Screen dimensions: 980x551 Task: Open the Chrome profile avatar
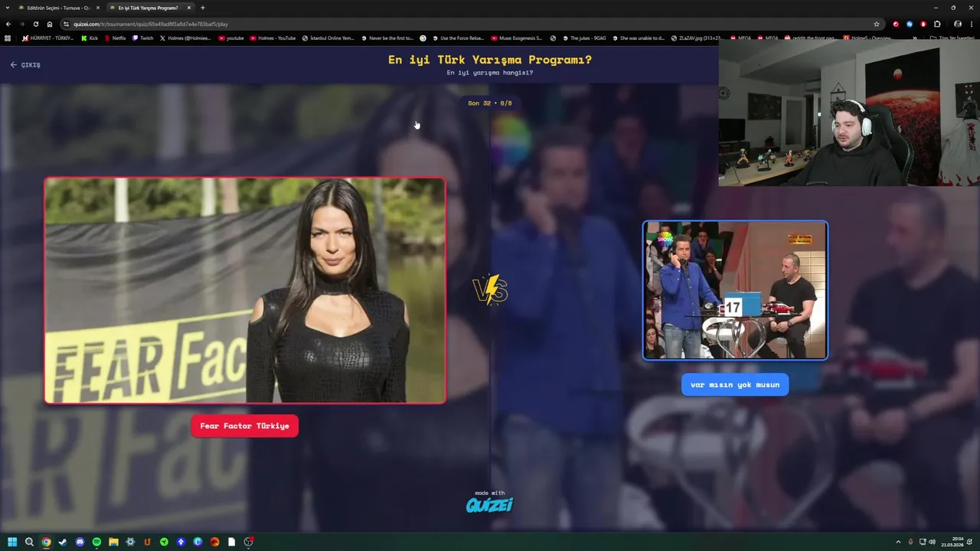(x=957, y=24)
